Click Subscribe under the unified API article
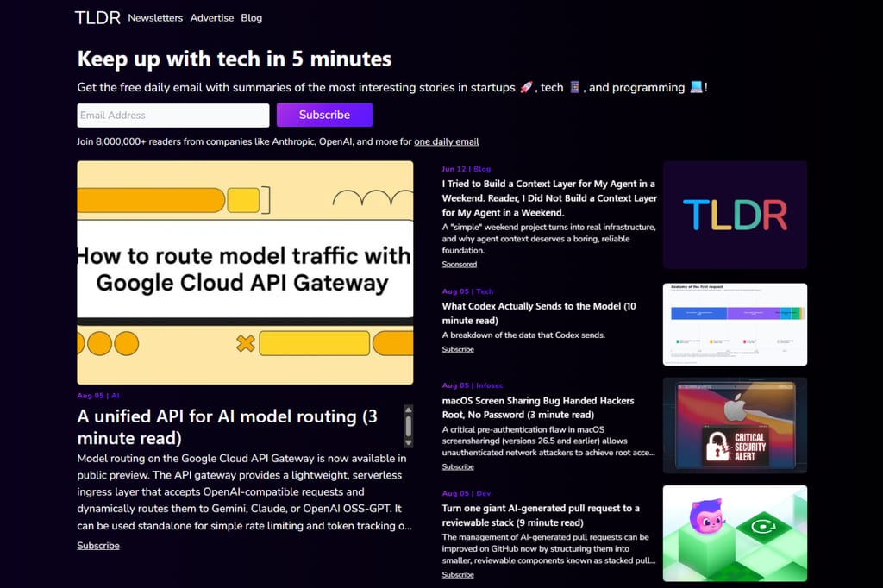The image size is (883, 588). click(x=98, y=546)
